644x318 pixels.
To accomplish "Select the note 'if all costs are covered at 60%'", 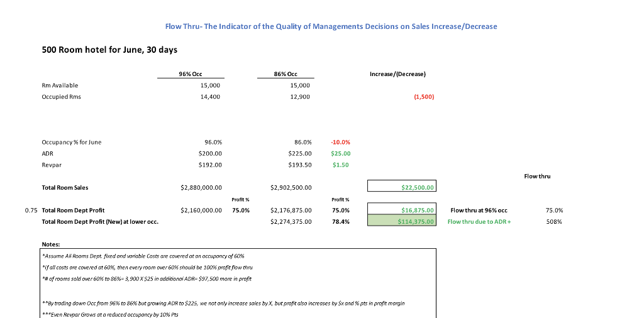I will [147, 268].
